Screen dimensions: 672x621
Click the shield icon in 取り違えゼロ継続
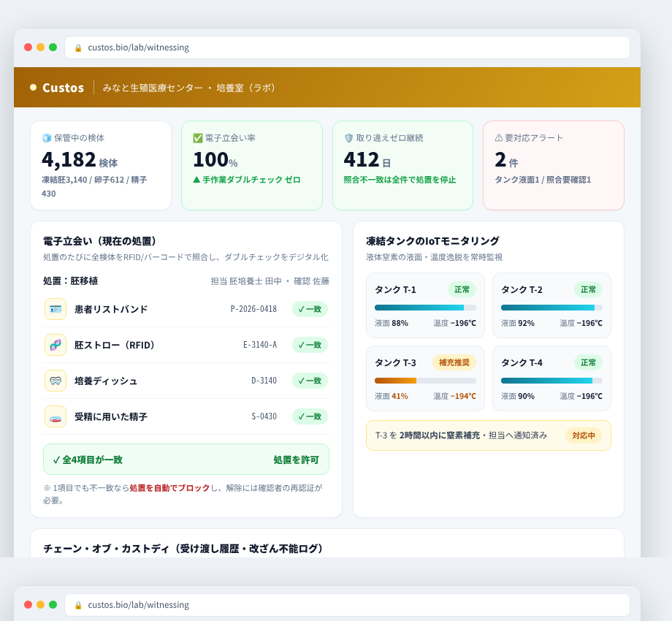(x=349, y=138)
